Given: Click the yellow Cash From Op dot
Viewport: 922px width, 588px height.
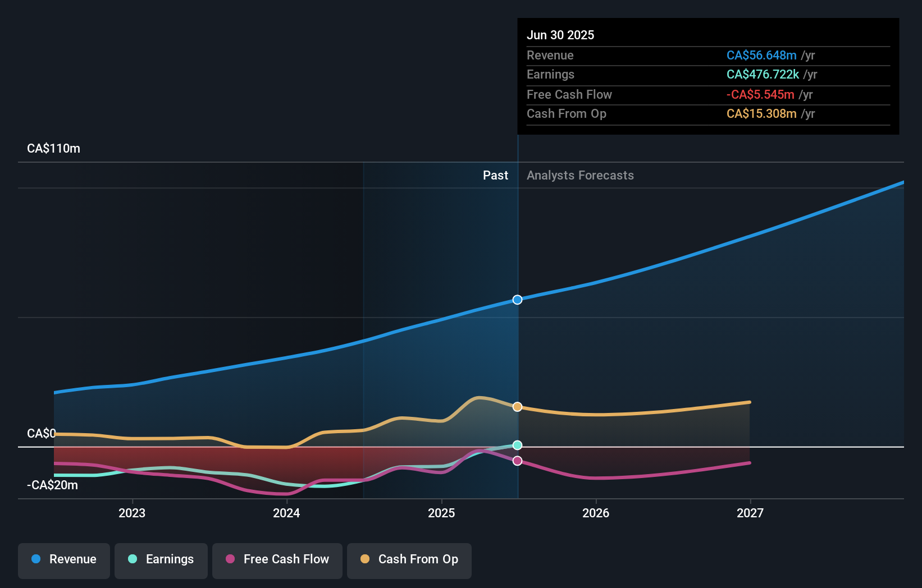Looking at the screenshot, I should (365, 559).
